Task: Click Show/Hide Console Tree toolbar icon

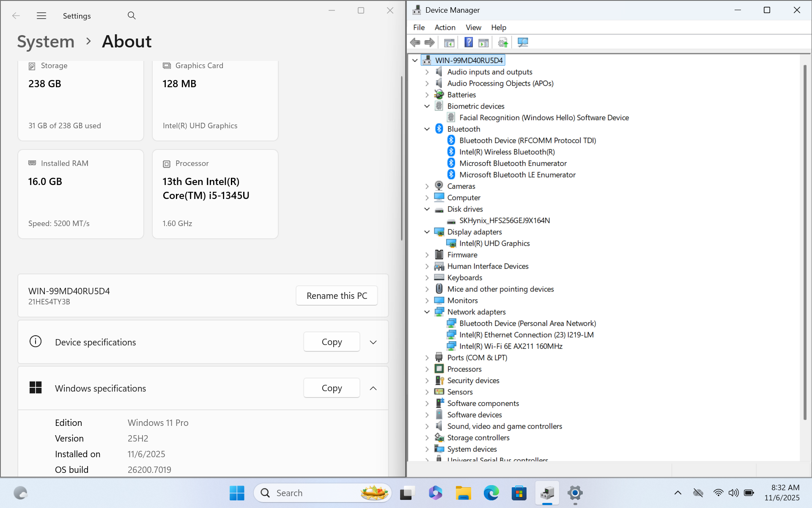Action: click(449, 42)
